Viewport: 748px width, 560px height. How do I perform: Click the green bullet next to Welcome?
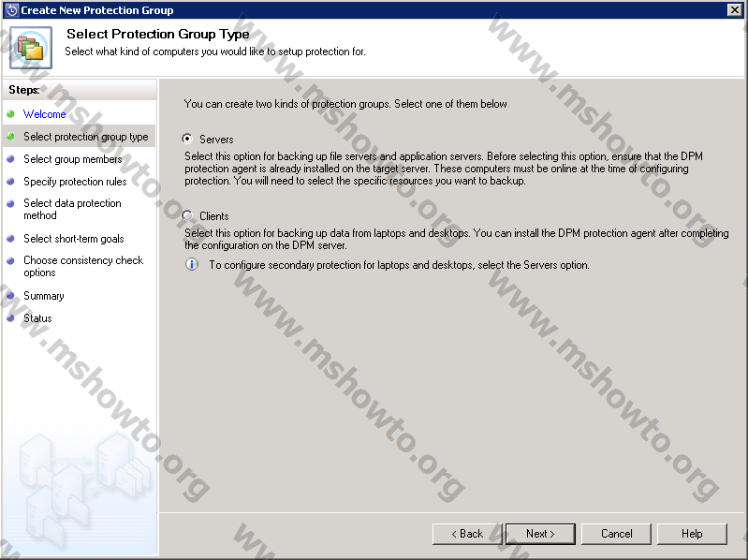[10, 114]
